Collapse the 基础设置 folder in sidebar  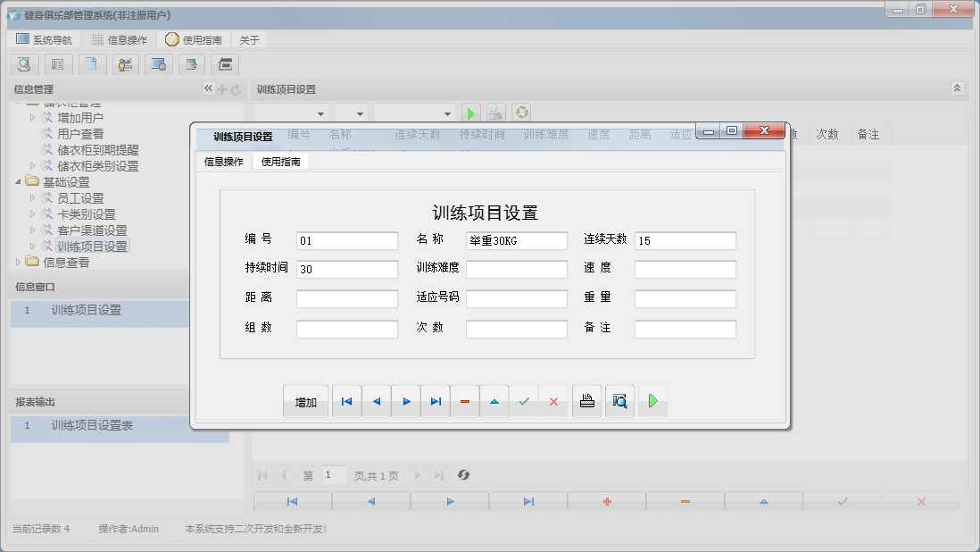tap(19, 181)
